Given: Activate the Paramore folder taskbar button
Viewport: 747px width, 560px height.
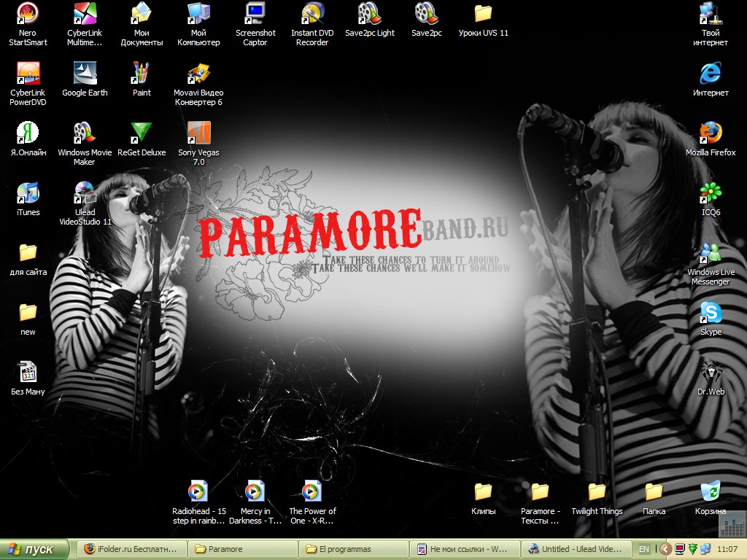Looking at the screenshot, I should tap(242, 549).
